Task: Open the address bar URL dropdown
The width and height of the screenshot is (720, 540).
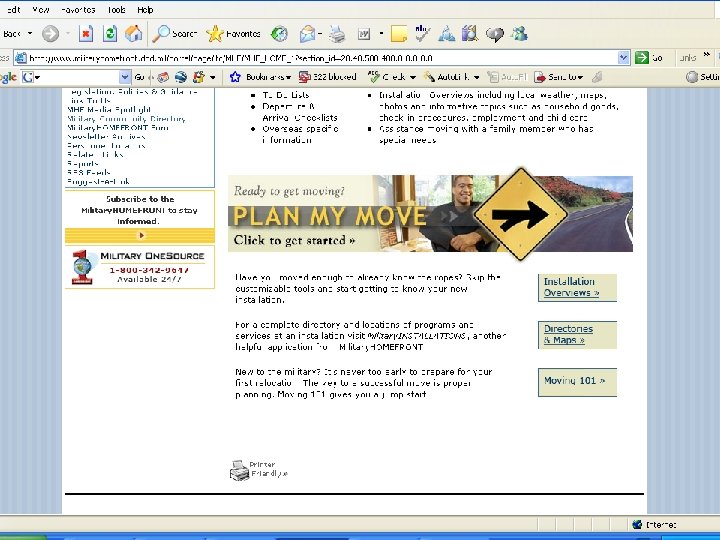Action: pos(623,57)
